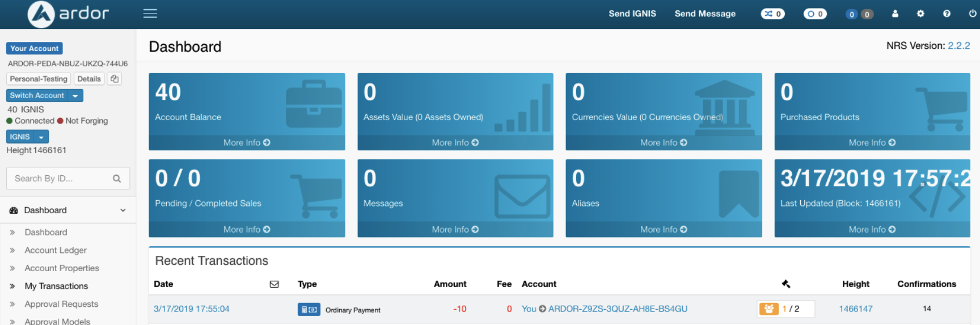Viewport: 980px width, 325px height.
Task: Copy account address using the copy icon
Action: click(x=115, y=79)
